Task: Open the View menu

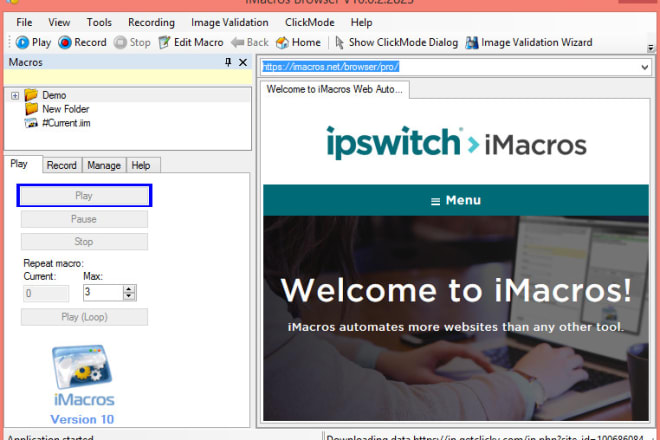Action: pos(59,22)
